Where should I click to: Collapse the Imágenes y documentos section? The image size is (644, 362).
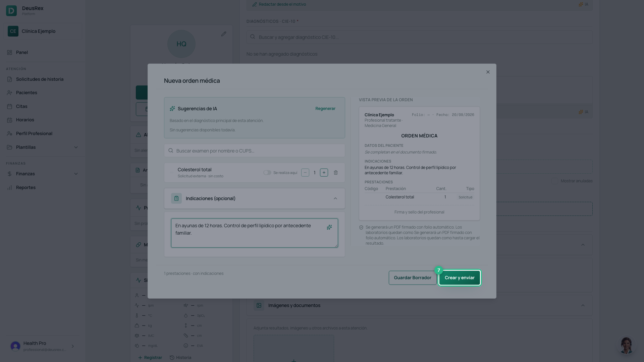pos(583,306)
